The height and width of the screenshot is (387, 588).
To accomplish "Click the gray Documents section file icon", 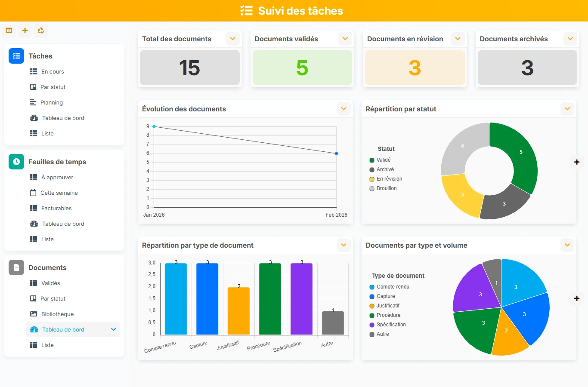I will click(x=16, y=267).
